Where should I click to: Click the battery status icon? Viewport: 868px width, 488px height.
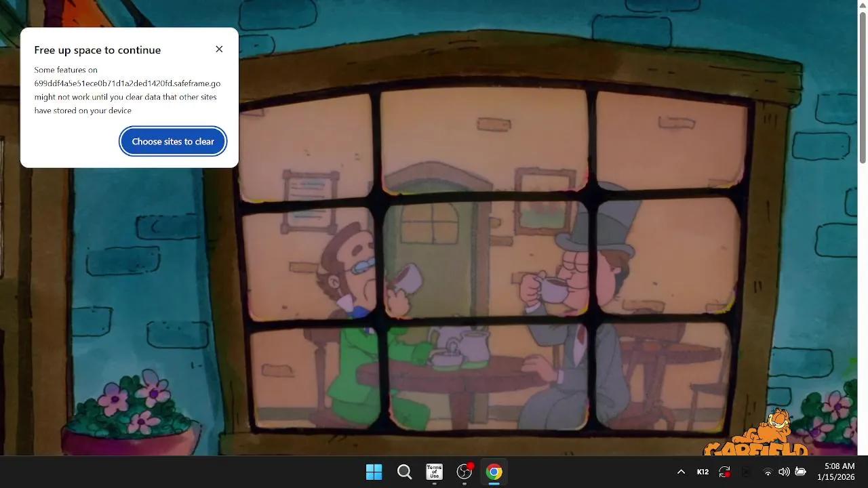pyautogui.click(x=800, y=472)
